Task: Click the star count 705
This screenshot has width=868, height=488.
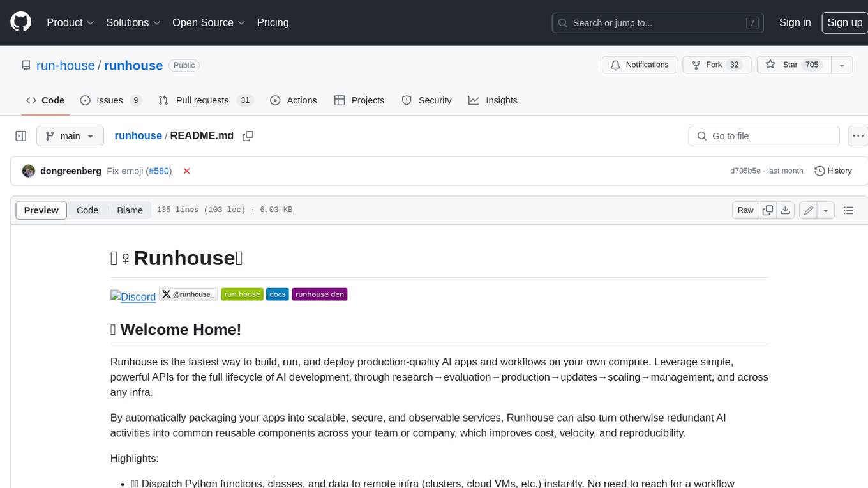Action: coord(812,65)
